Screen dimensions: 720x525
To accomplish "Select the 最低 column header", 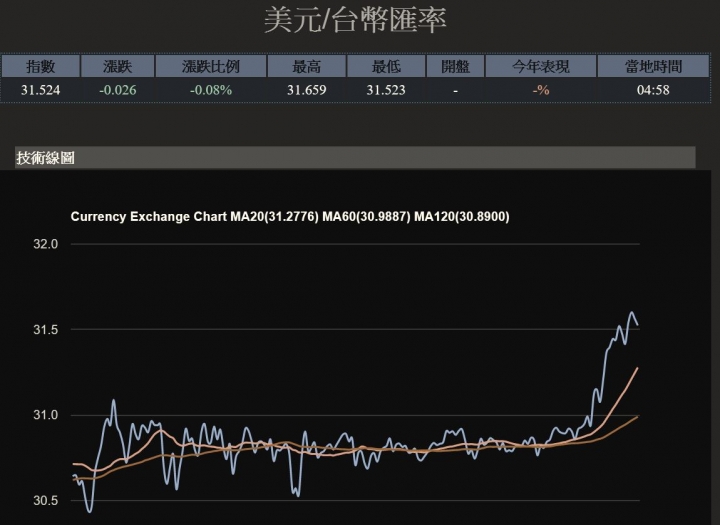I will (386, 67).
